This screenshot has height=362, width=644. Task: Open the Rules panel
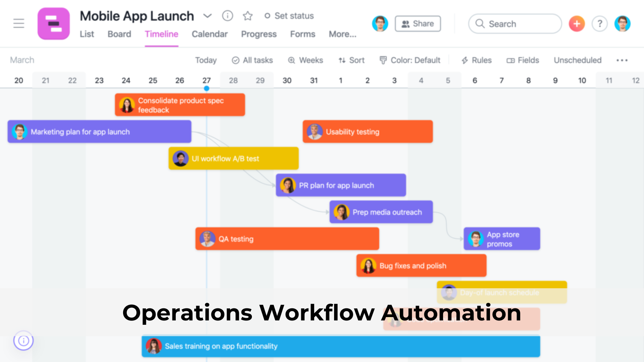tap(477, 60)
